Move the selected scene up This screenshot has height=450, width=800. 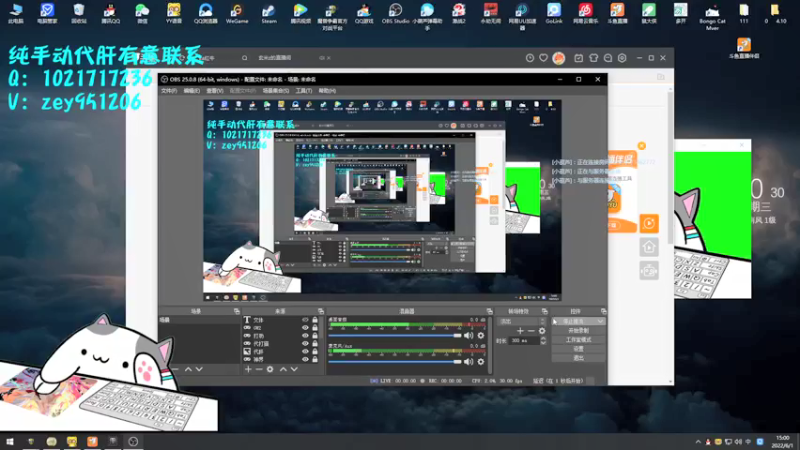188,369
